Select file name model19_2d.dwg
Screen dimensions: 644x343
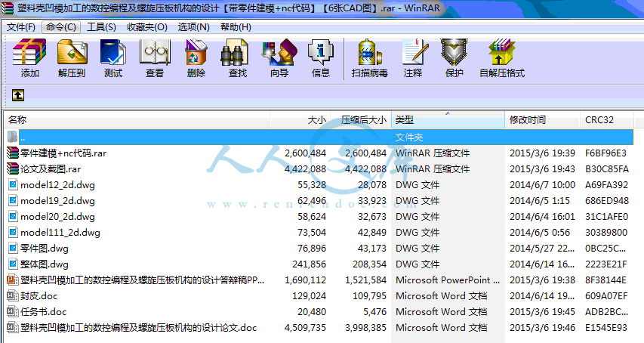[57, 201]
